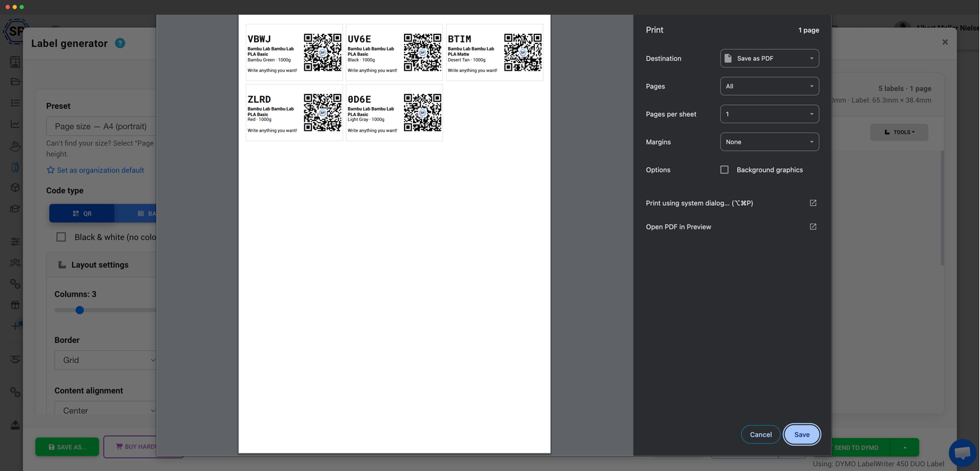Select the QR code type option
The image size is (980, 471).
[x=82, y=213]
